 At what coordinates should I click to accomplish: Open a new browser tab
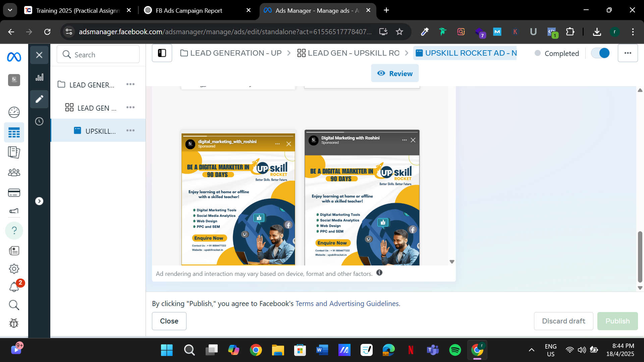[x=386, y=10]
